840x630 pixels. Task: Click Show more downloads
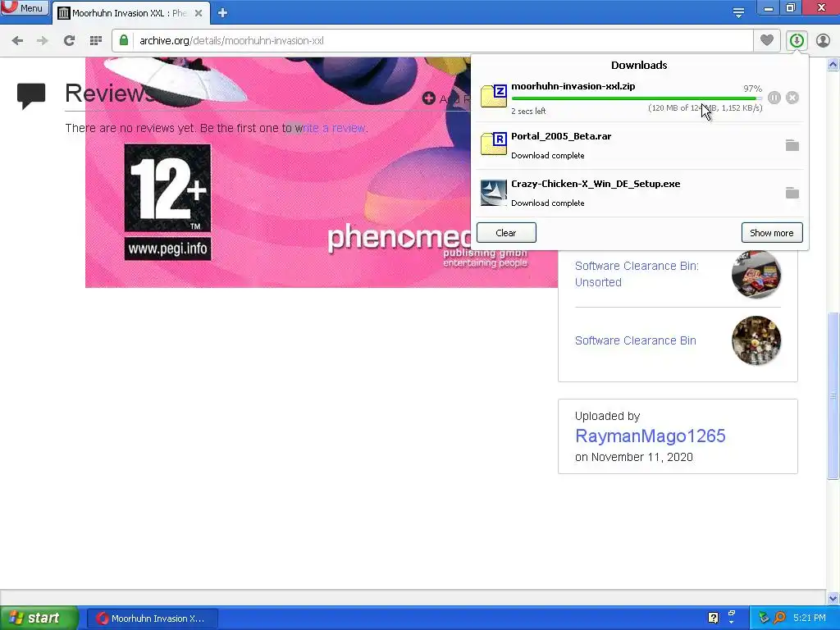click(x=772, y=232)
